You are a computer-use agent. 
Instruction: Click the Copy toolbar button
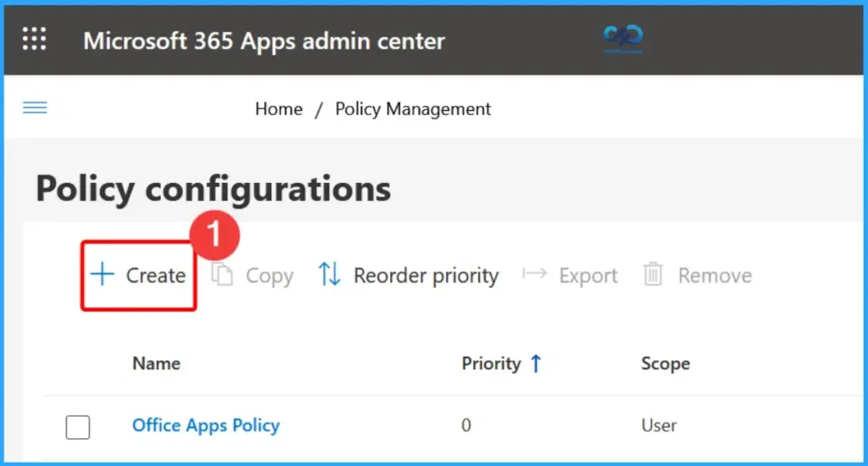253,275
